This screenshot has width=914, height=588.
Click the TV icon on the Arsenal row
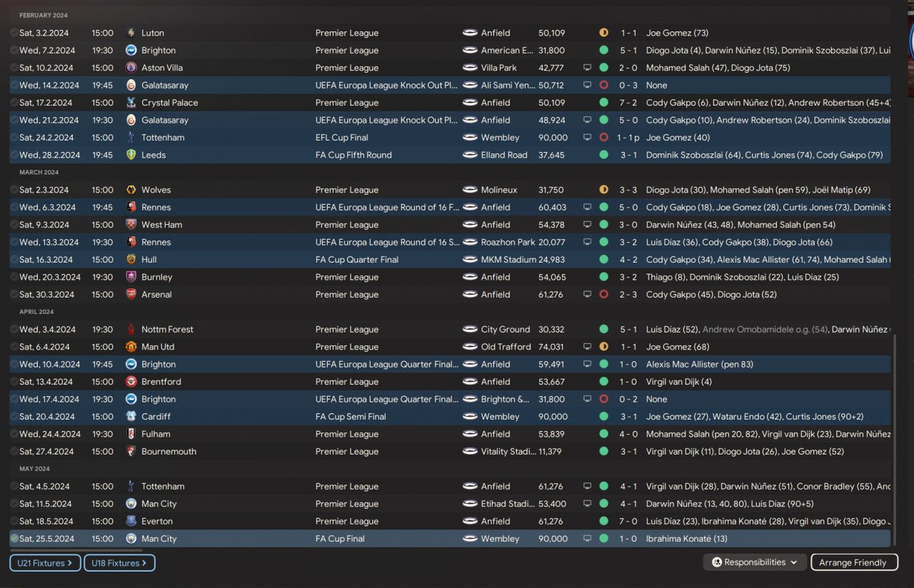pos(588,294)
